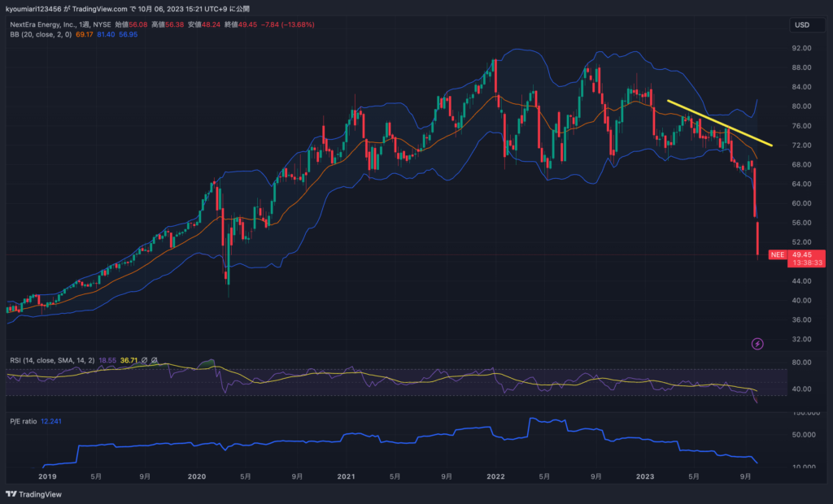Click the 2019 label on time axis
This screenshot has height=504, width=833.
click(x=47, y=476)
